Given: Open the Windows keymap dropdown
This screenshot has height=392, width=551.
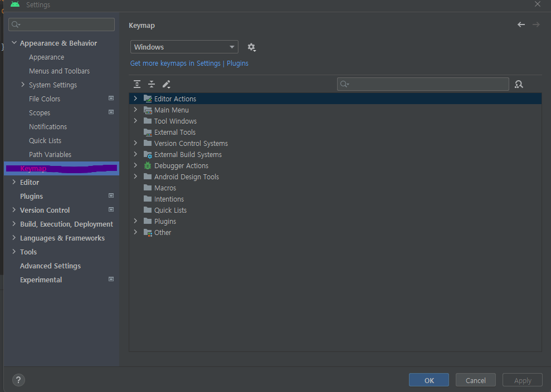Looking at the screenshot, I should [184, 47].
